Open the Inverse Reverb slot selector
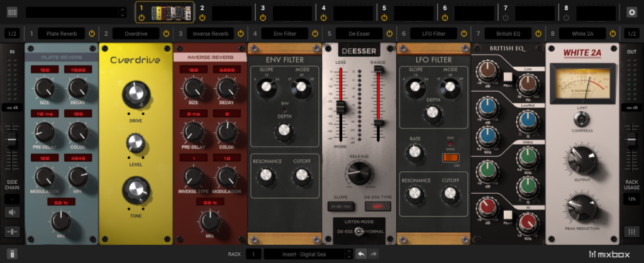Viewport: 644px width, 263px height. tap(210, 33)
